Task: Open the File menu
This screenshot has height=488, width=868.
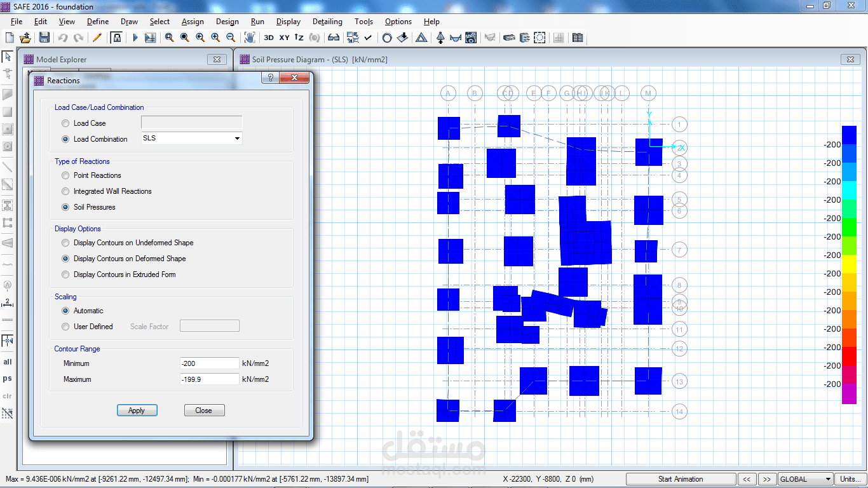Action: [17, 22]
